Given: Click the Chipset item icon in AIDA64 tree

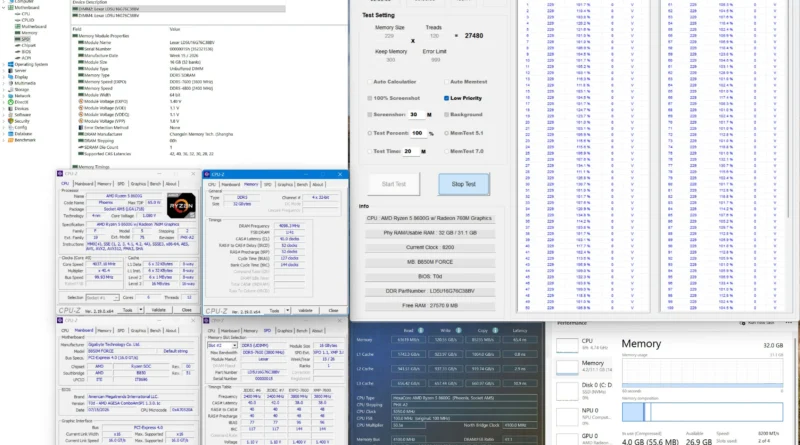Looking at the screenshot, I should (x=18, y=45).
